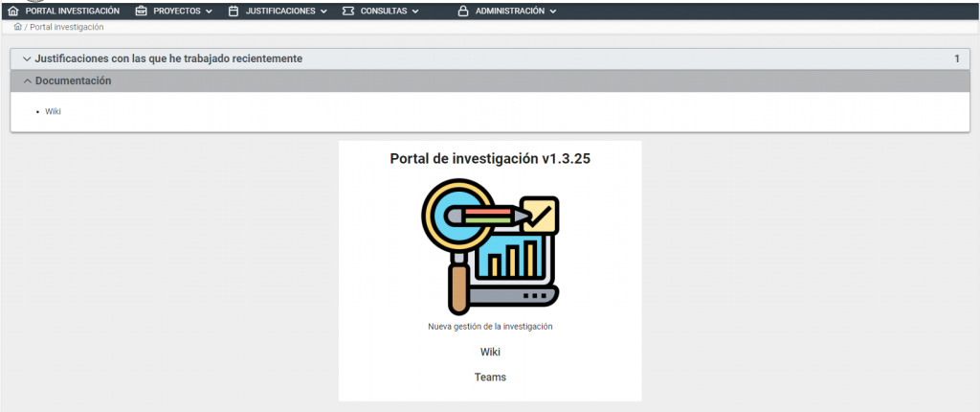Open the Consultas dropdown arrow

415,11
